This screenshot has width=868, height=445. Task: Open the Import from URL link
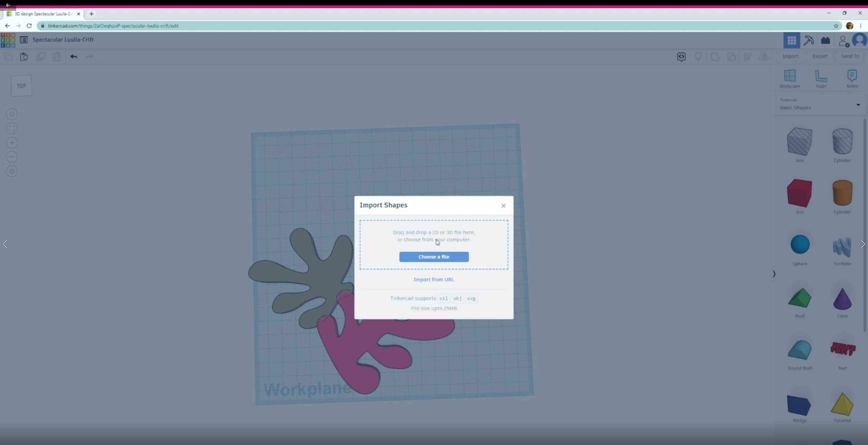tap(434, 279)
